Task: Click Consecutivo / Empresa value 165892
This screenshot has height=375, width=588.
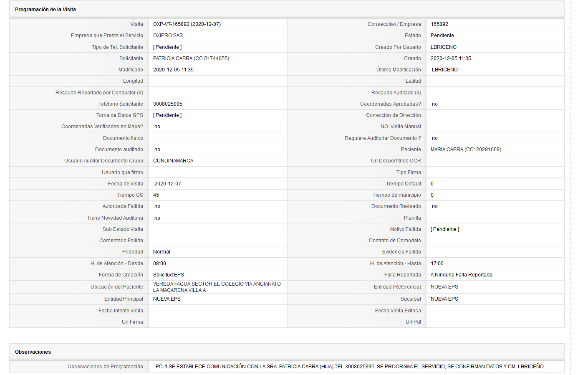Action: click(439, 24)
